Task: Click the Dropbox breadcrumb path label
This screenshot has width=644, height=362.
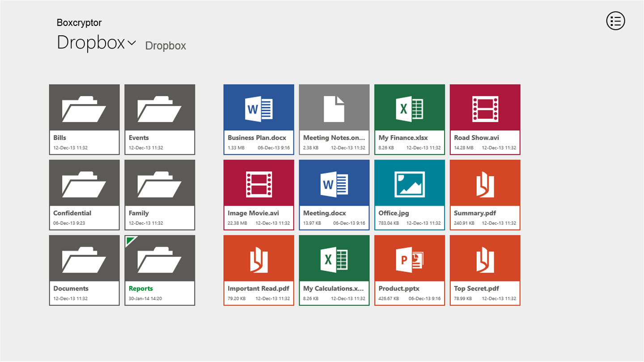Action: pyautogui.click(x=165, y=46)
